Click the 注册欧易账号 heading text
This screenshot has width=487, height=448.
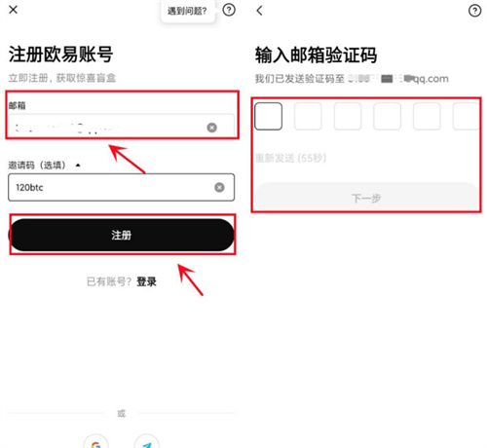click(60, 54)
